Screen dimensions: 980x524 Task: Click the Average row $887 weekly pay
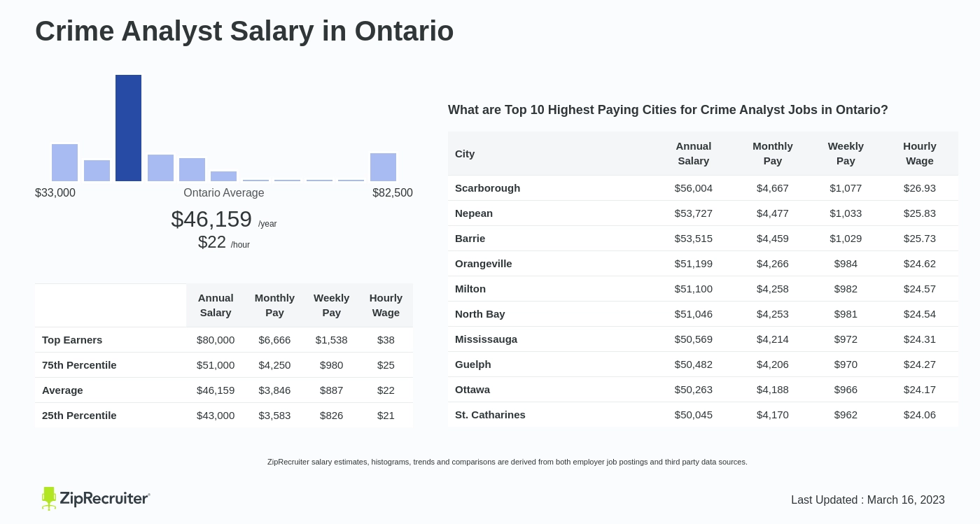(331, 390)
